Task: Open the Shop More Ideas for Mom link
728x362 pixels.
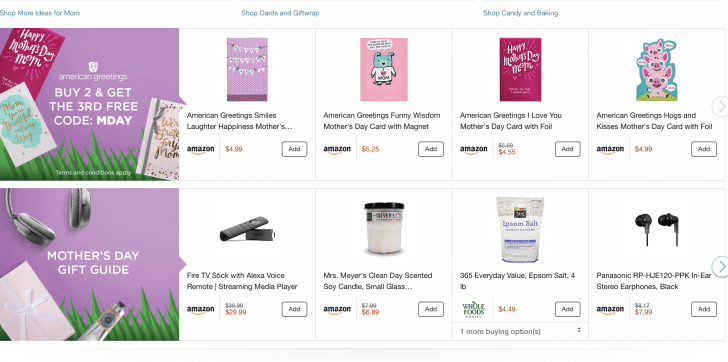Action: (x=40, y=13)
